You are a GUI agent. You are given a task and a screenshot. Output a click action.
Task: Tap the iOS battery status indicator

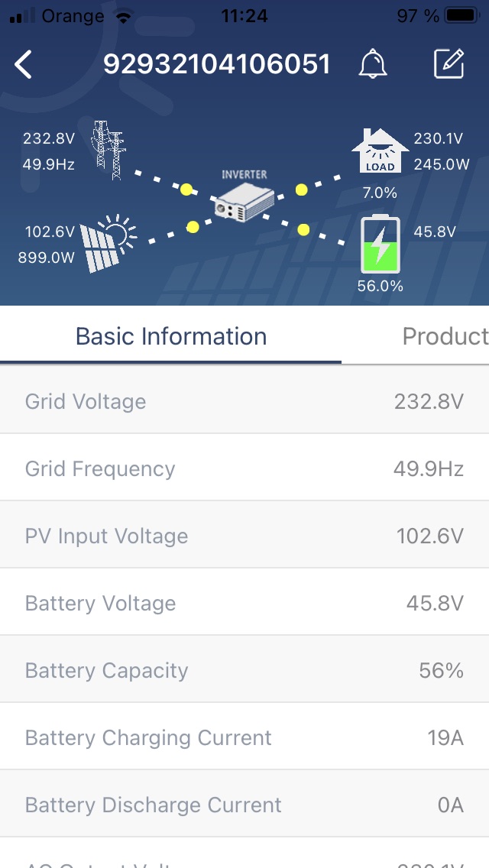tap(461, 15)
